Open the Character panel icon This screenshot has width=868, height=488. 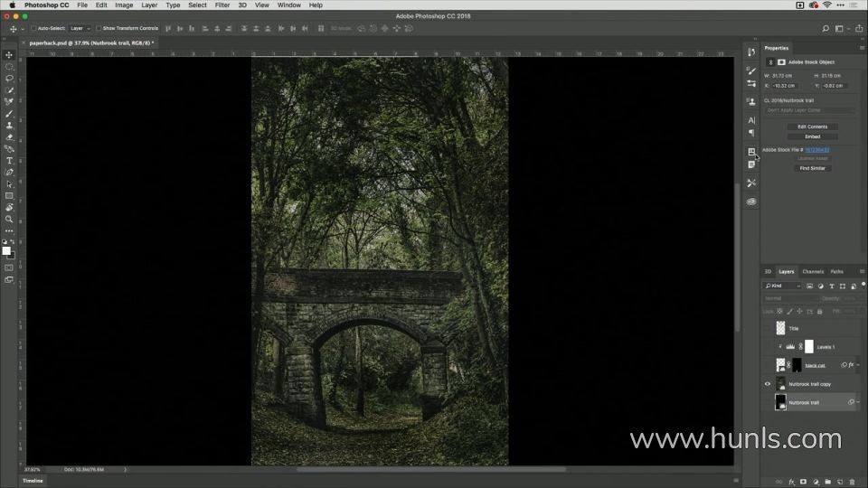[751, 120]
